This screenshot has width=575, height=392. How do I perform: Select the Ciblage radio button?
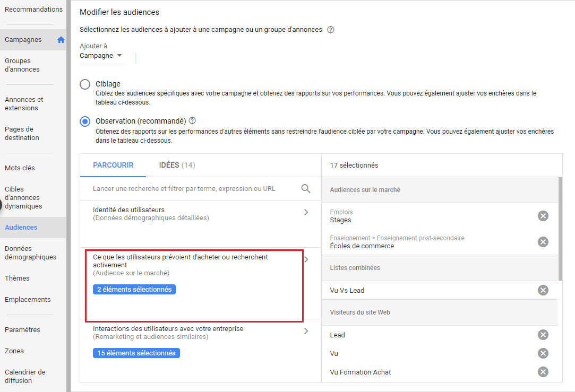(x=85, y=84)
